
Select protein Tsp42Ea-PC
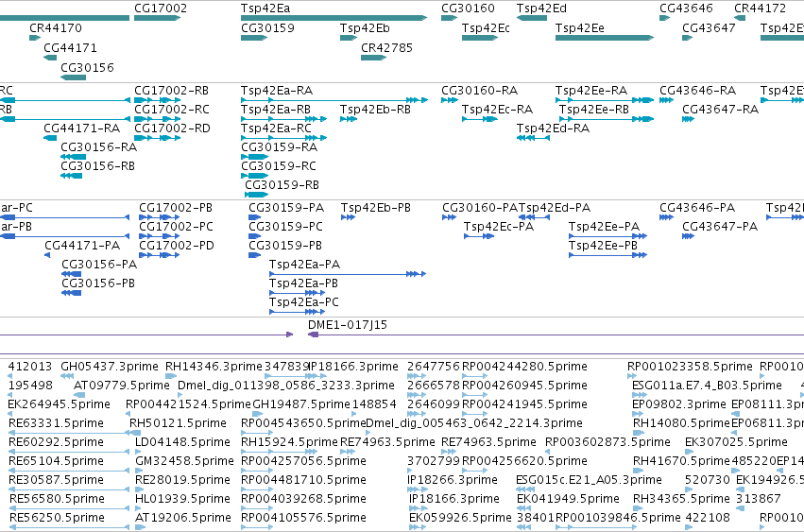pos(304,302)
